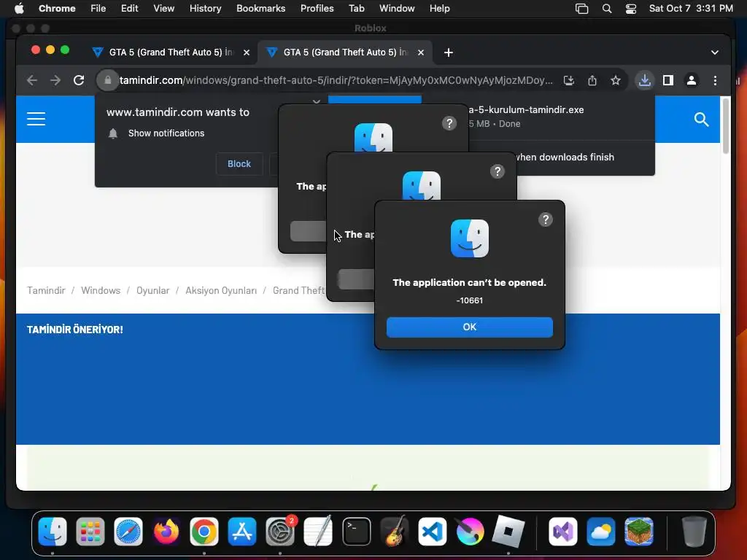The image size is (747, 560).
Task: Open the History menu
Action: click(x=205, y=8)
